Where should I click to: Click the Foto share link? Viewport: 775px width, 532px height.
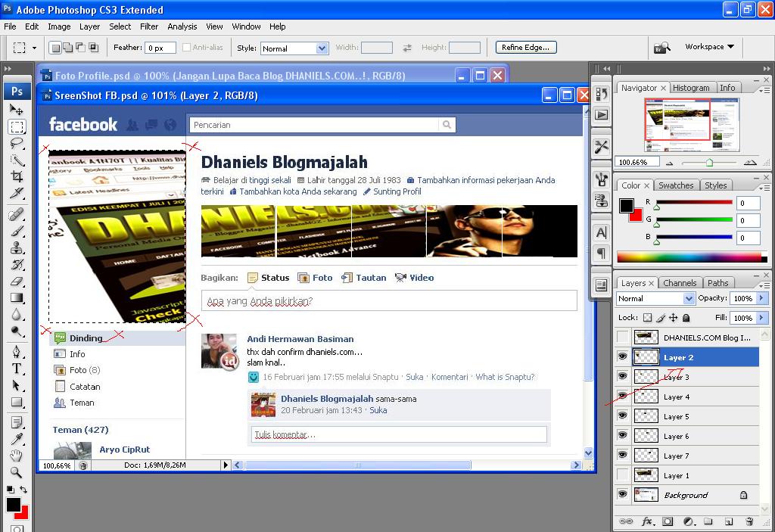[x=322, y=278]
